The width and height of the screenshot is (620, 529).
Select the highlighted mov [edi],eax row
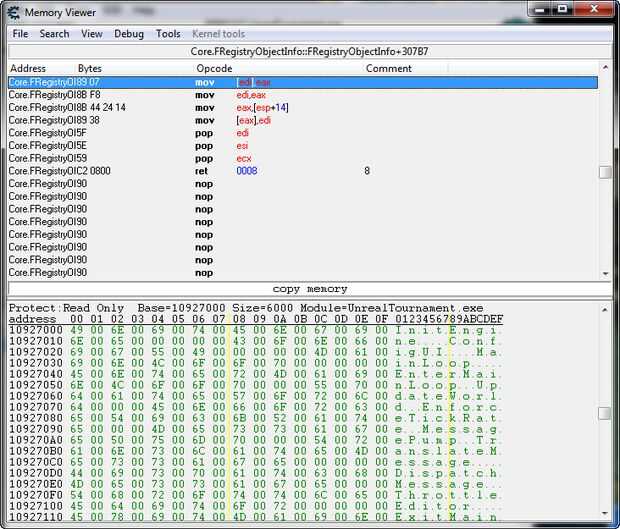[x=303, y=82]
